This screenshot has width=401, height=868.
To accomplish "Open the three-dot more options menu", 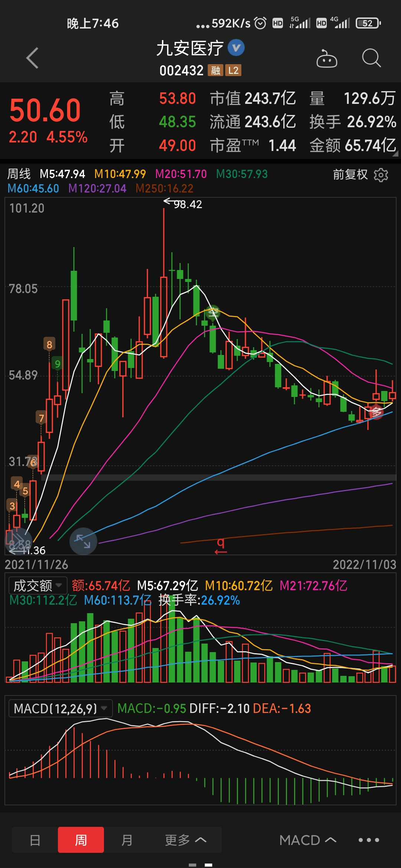I will pos(369,840).
